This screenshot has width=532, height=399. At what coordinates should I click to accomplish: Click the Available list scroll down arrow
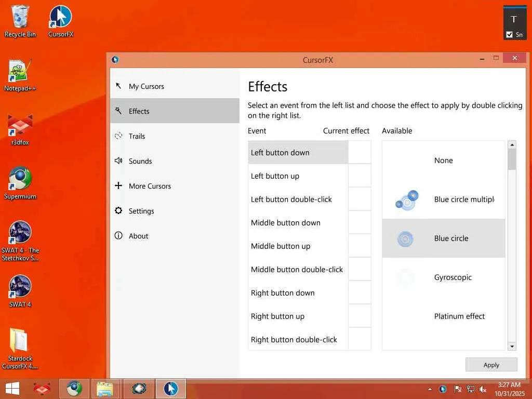[512, 347]
